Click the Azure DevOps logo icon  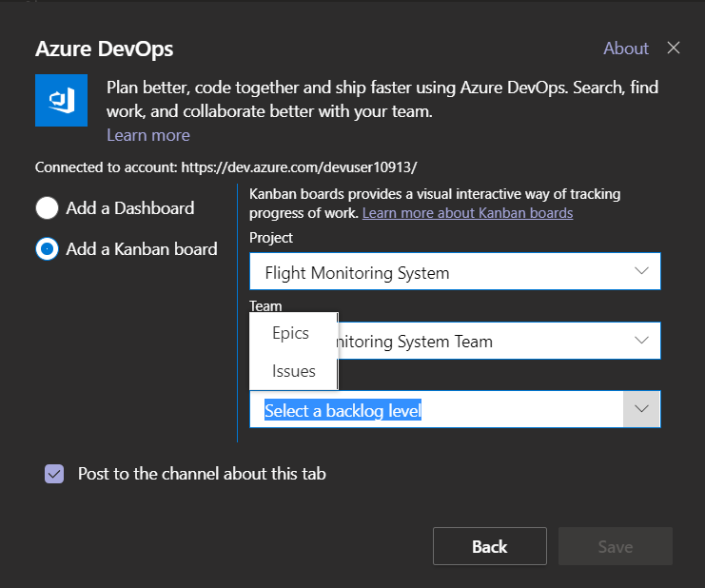tap(61, 101)
